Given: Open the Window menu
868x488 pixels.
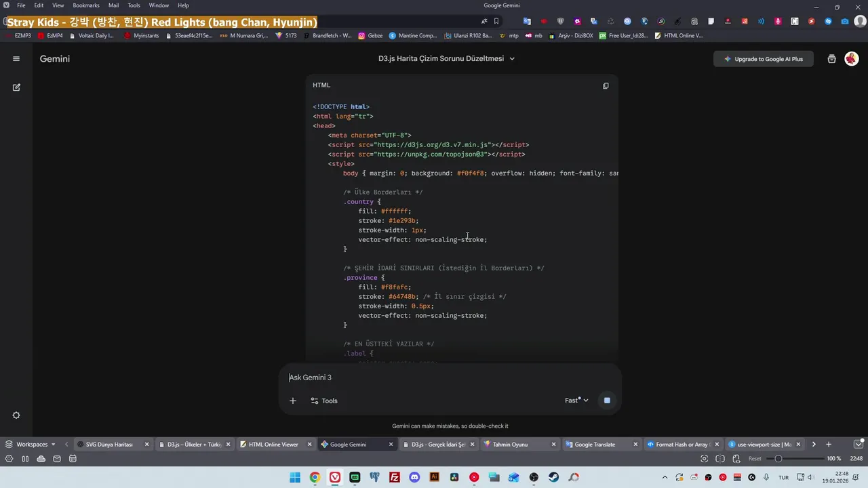Looking at the screenshot, I should 159,5.
